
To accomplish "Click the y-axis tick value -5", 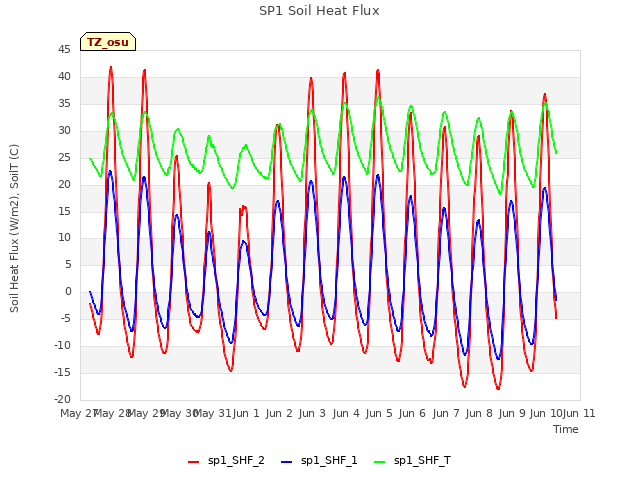I will (65, 318).
